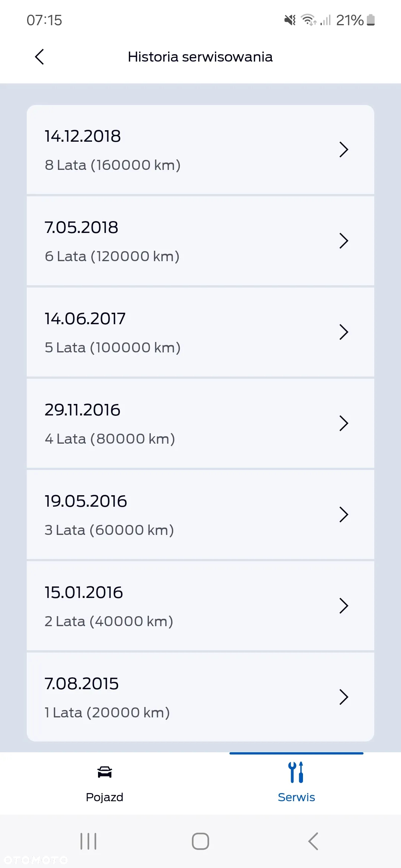Tap the muted sound status icon

point(290,20)
